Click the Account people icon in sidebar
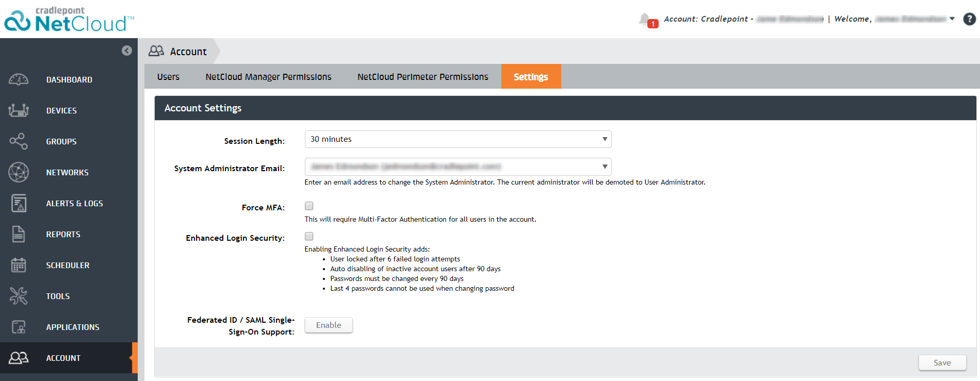The width and height of the screenshot is (980, 381). pyautogui.click(x=19, y=358)
